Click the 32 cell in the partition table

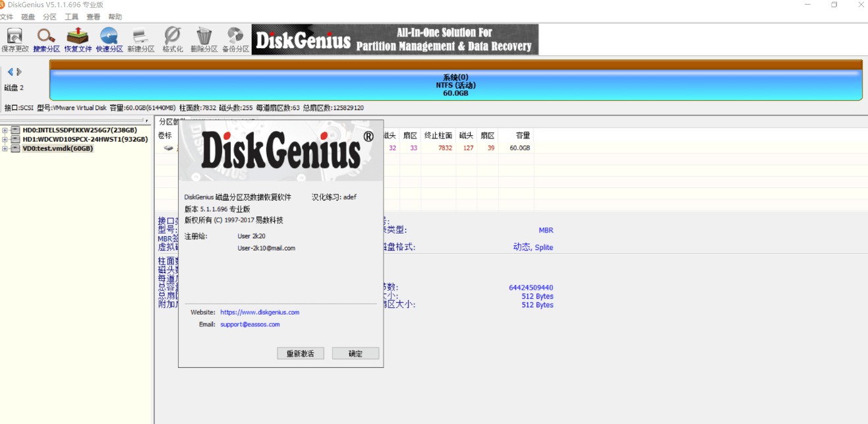pos(393,148)
